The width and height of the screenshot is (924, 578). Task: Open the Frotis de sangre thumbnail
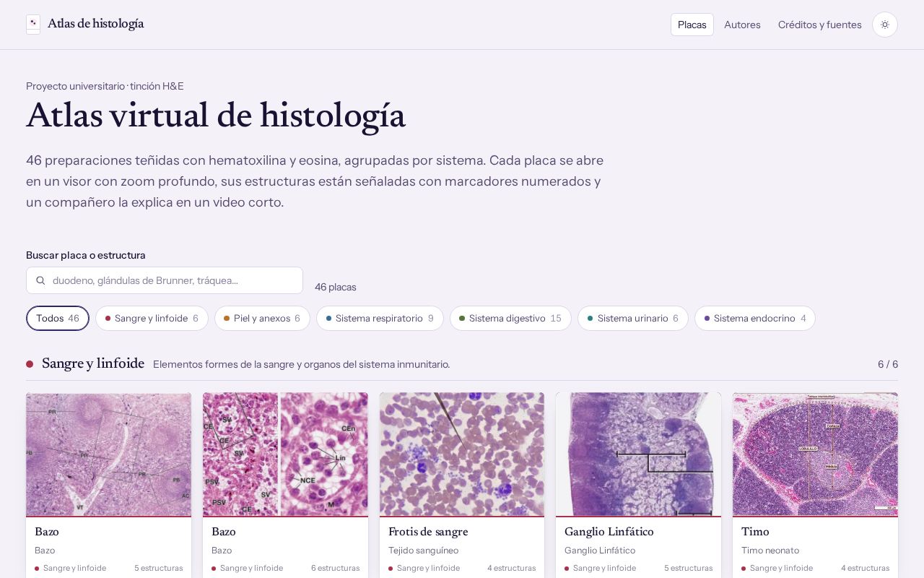click(462, 454)
